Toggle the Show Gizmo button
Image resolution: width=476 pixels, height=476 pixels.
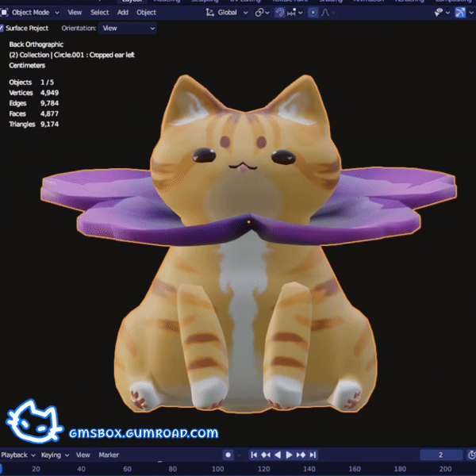coord(460,13)
